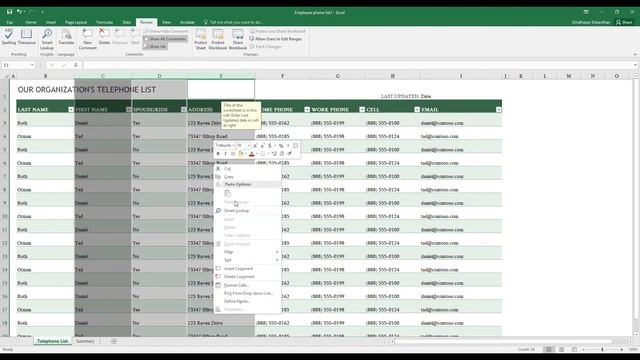Image resolution: width=640 pixels, height=360 pixels.
Task: Toggle Show Ink
Action: 155,47
